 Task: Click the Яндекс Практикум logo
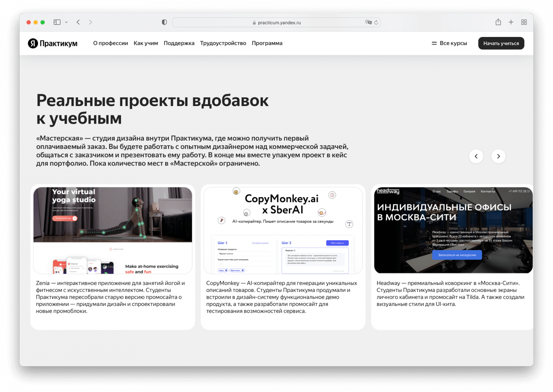[53, 43]
